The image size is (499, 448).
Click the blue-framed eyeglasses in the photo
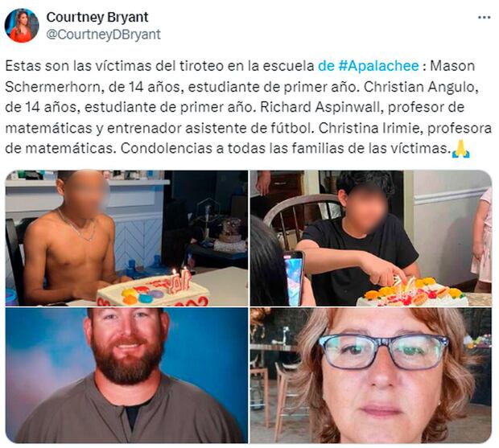[384, 351]
